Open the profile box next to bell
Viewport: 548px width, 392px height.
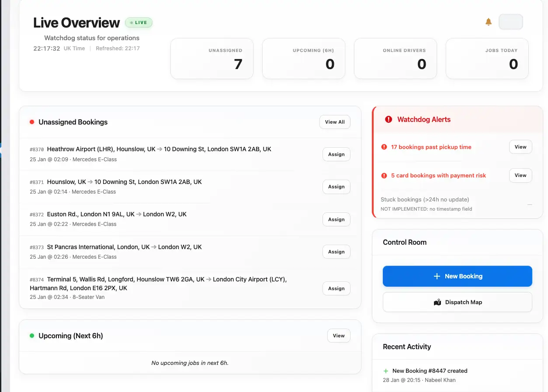510,22
